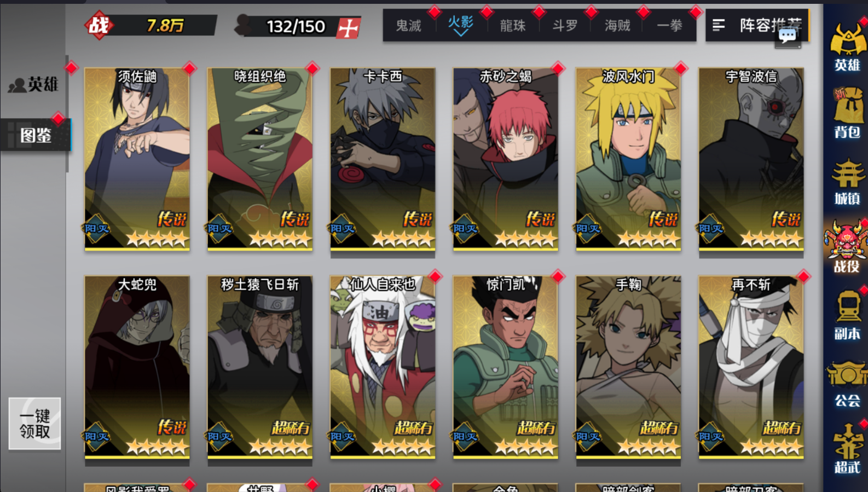Open the 超武 super weapon icon

coord(847,449)
